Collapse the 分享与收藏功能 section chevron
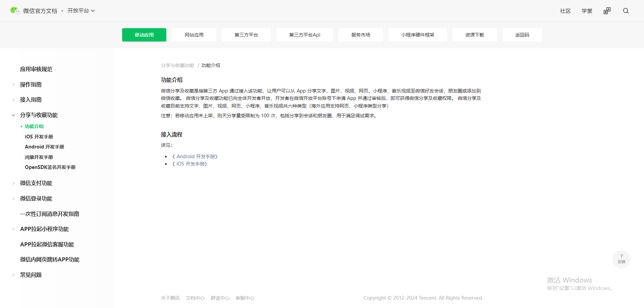644x308 pixels. click(x=13, y=115)
